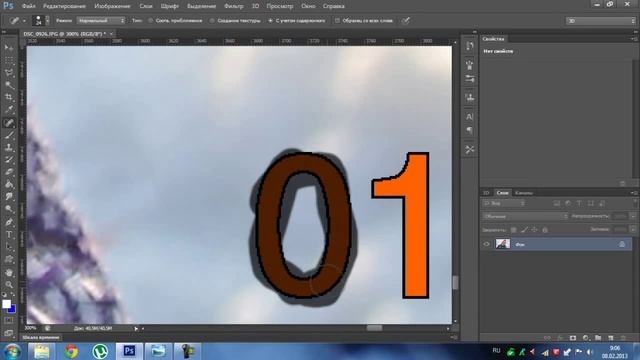The height and width of the screenshot is (360, 640).
Task: Toggle lock position in Layers panel
Action: click(534, 230)
